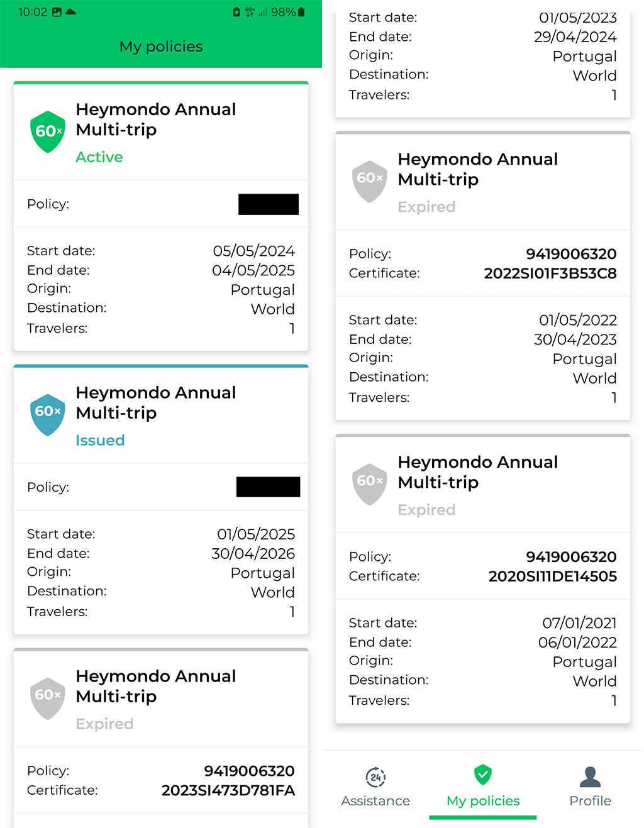Select certificate number 2020SI11DE14505
The width and height of the screenshot is (644, 828).
[552, 577]
